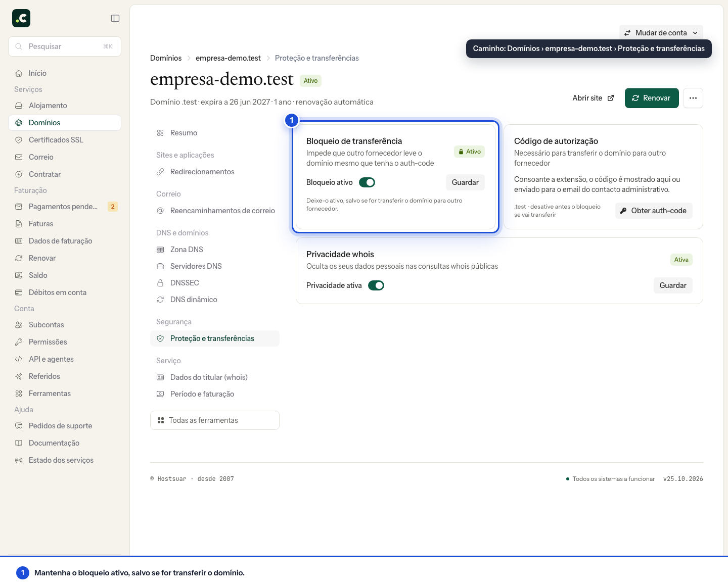Open Todas as ferramentas button

[215, 420]
